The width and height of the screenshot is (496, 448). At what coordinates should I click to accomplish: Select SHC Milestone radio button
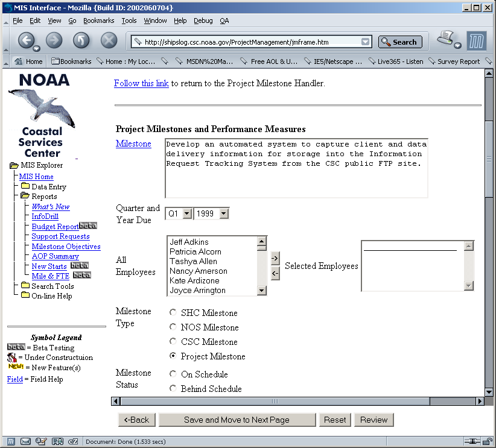pyautogui.click(x=173, y=312)
